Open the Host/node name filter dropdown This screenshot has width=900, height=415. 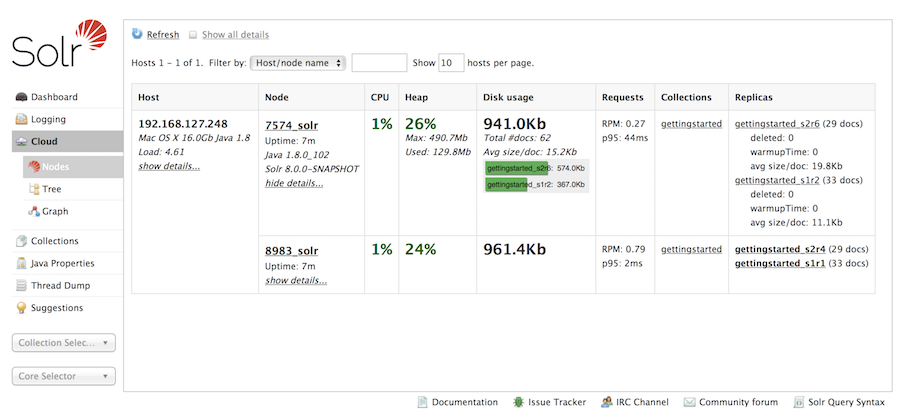tap(298, 63)
